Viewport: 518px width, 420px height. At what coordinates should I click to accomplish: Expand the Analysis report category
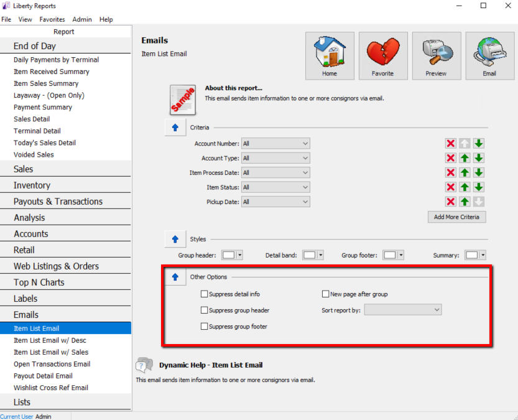(65, 218)
